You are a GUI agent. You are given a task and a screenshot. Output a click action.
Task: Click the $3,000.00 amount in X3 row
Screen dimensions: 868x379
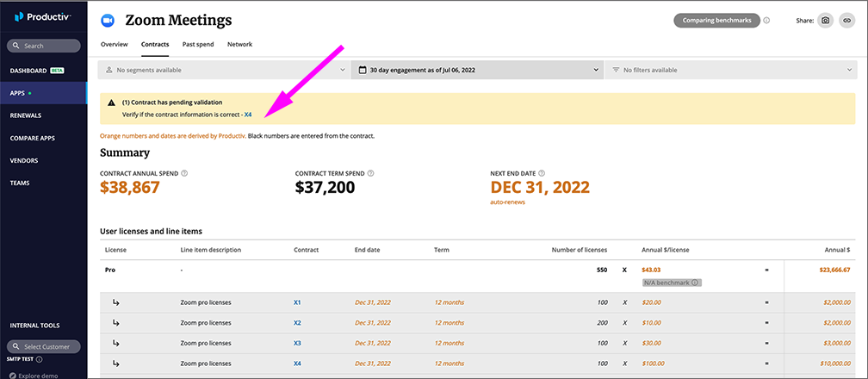tap(837, 343)
